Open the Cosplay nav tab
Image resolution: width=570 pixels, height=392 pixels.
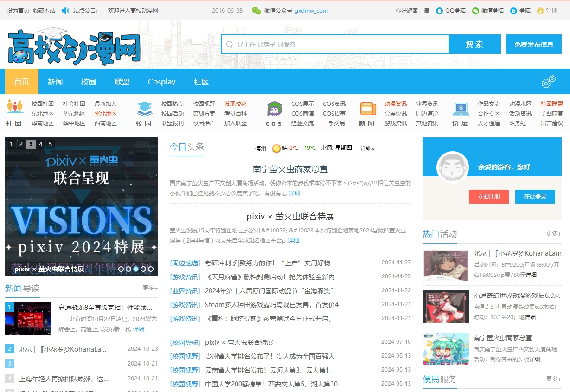162,82
